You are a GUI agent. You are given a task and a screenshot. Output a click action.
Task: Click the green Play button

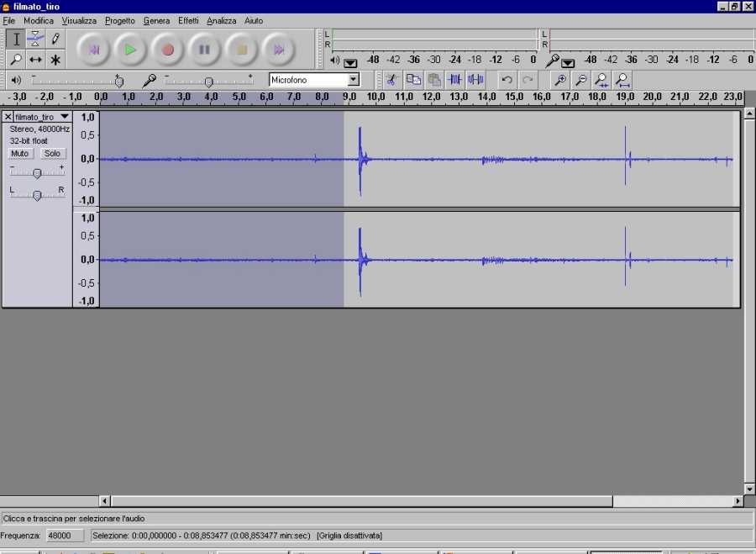[x=130, y=50]
